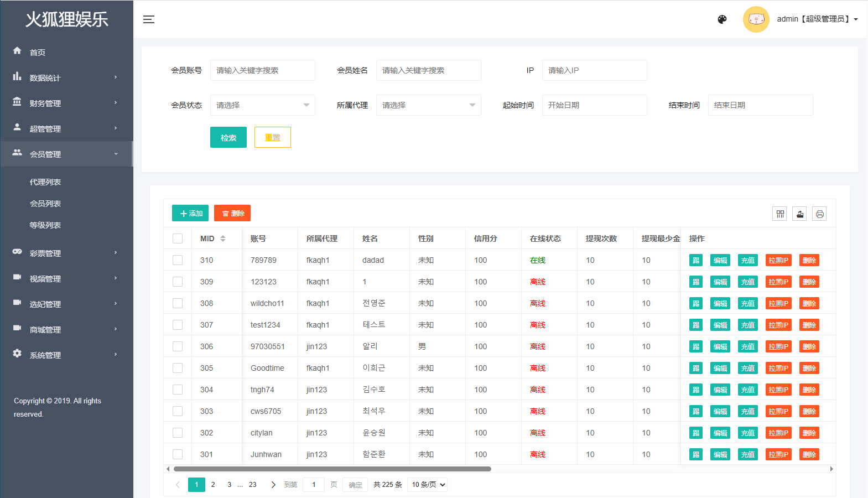The width and height of the screenshot is (868, 498).
Task: Expand the 视频管理 sidebar menu
Action: coord(66,278)
